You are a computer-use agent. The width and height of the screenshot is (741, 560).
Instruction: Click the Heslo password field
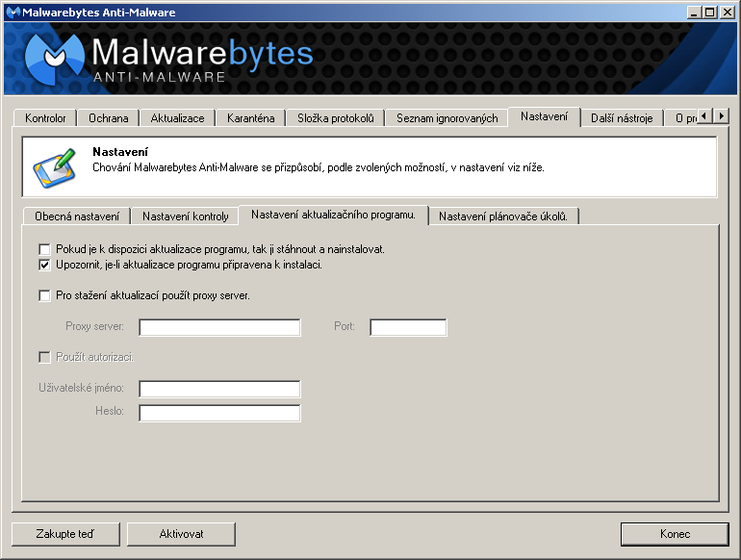click(219, 413)
